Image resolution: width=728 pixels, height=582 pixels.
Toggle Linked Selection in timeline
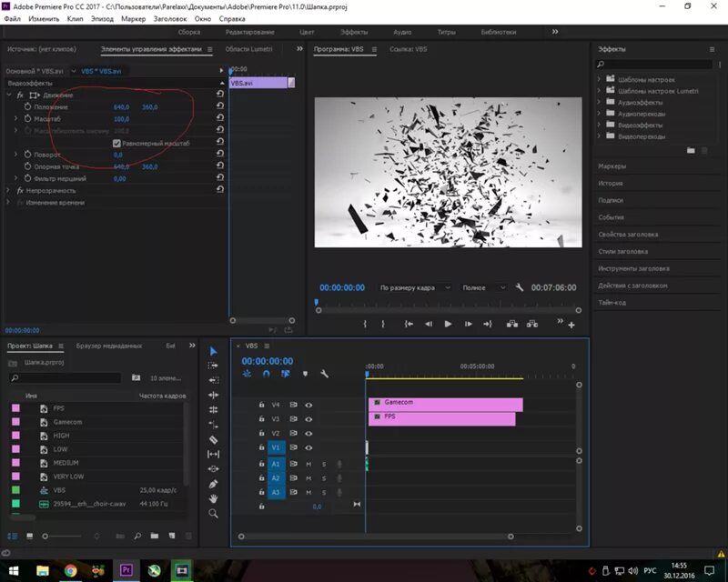285,374
